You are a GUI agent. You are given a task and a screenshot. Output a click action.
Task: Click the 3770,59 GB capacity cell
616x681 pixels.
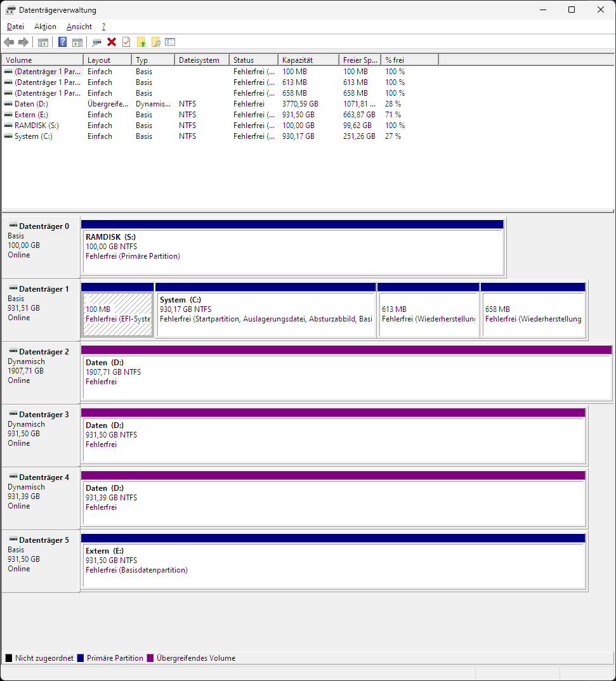coord(300,104)
